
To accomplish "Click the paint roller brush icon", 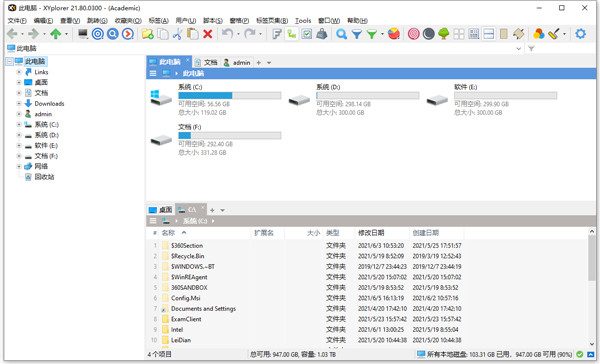I will pyautogui.click(x=553, y=34).
